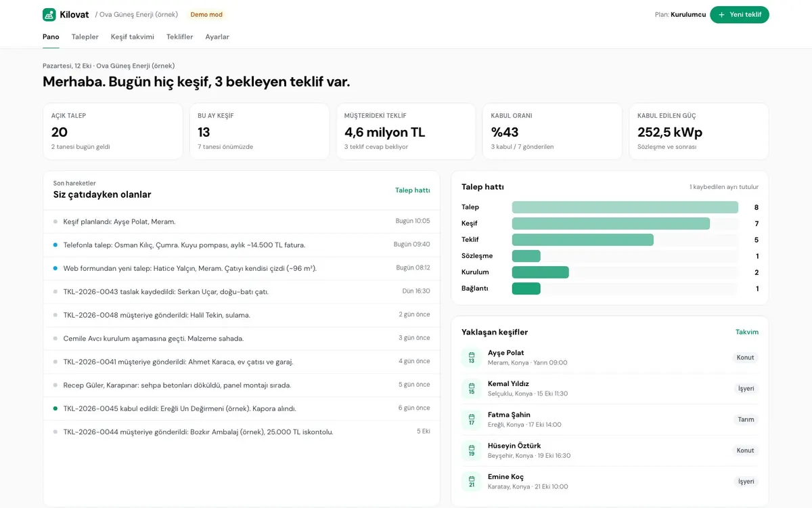The width and height of the screenshot is (812, 508).
Task: Open the Recep Güler, Karapınar activity entry
Action: (x=242, y=385)
